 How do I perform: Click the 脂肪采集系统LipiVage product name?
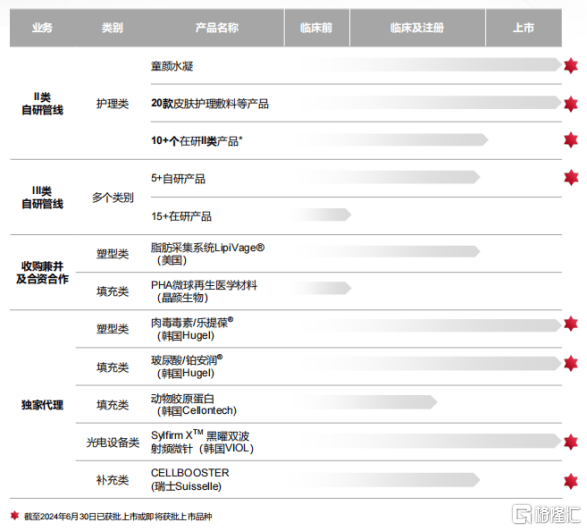coord(207,254)
